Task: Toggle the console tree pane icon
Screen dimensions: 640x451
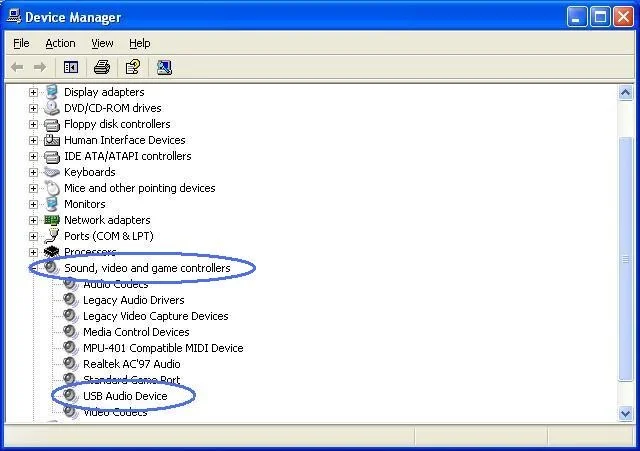Action: click(x=71, y=67)
